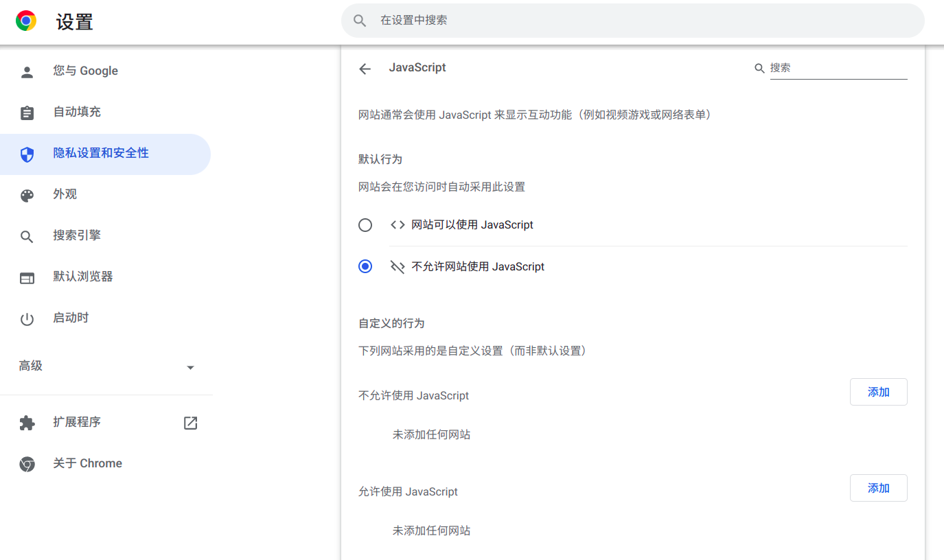The width and height of the screenshot is (944, 560).
Task: Click the 搜索 field in JavaScript page
Action: pos(838,68)
